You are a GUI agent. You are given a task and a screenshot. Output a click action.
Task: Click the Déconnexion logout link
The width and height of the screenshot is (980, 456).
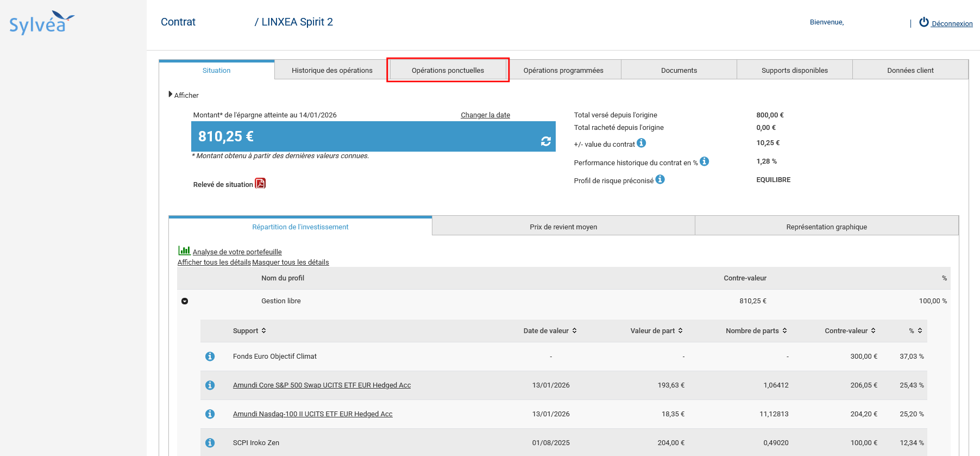(946, 23)
